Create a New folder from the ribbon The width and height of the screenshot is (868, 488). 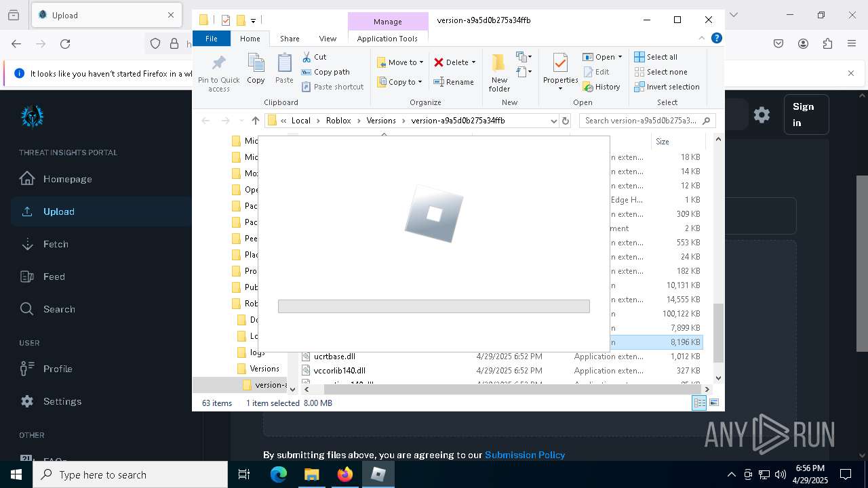[499, 73]
